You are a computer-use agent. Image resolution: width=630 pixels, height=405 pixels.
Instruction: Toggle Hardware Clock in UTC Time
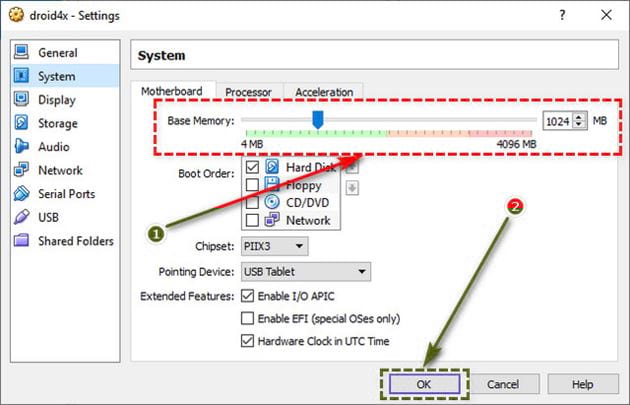point(248,341)
